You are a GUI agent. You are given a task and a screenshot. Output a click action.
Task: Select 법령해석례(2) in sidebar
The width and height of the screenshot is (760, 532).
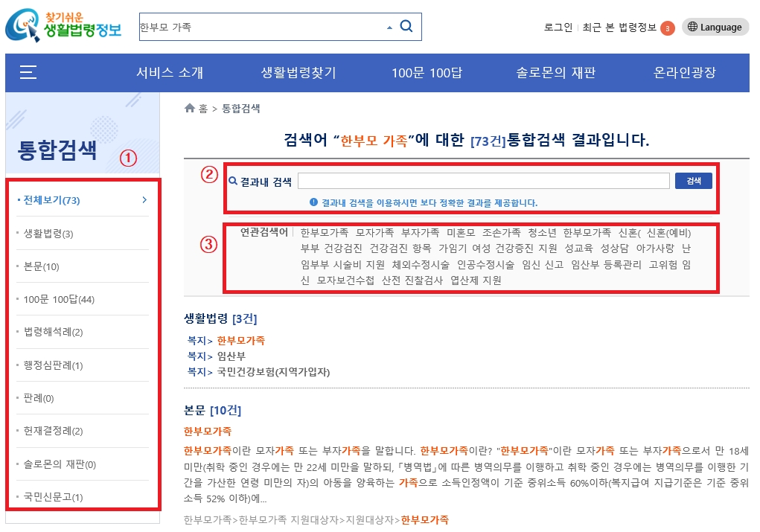point(53,332)
